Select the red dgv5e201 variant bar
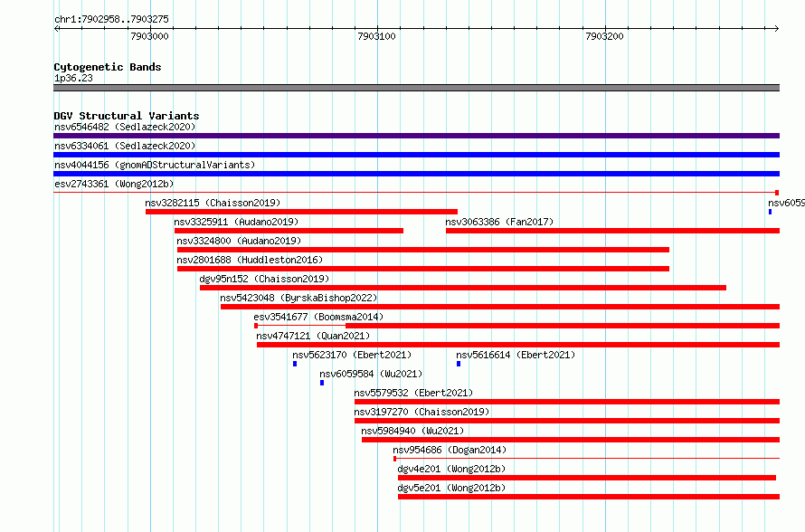The width and height of the screenshot is (805, 532). point(589,497)
